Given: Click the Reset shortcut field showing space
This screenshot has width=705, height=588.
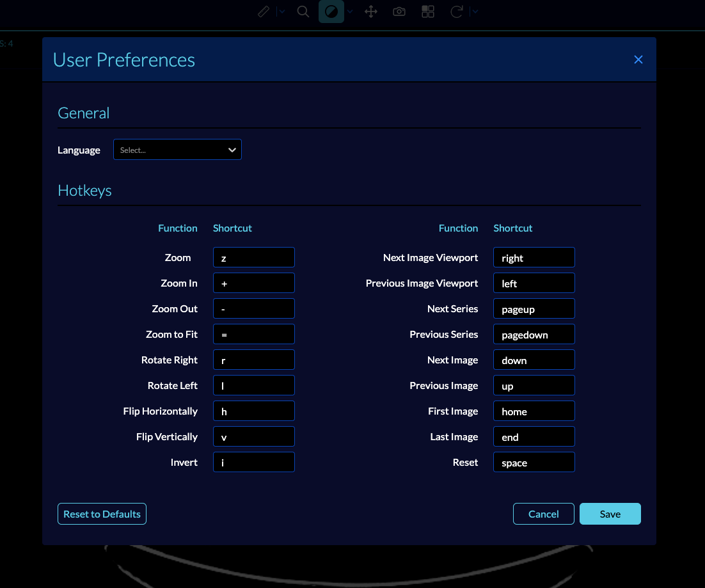Looking at the screenshot, I should [x=534, y=462].
